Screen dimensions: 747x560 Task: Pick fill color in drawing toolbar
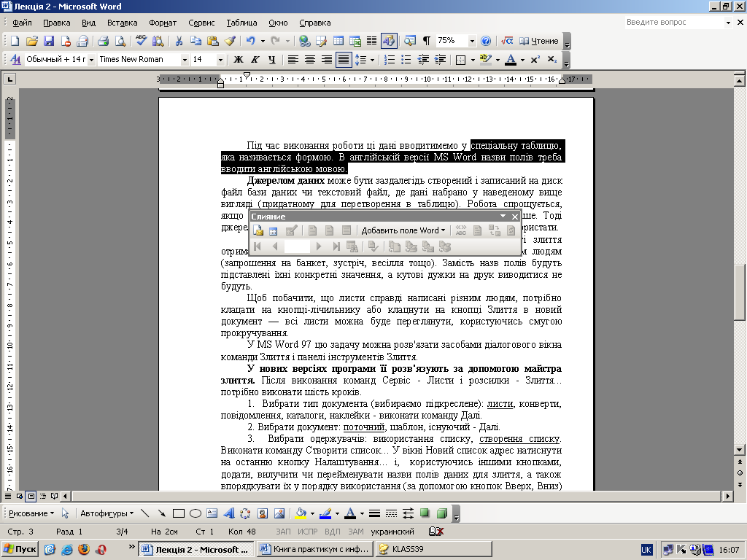tap(301, 513)
